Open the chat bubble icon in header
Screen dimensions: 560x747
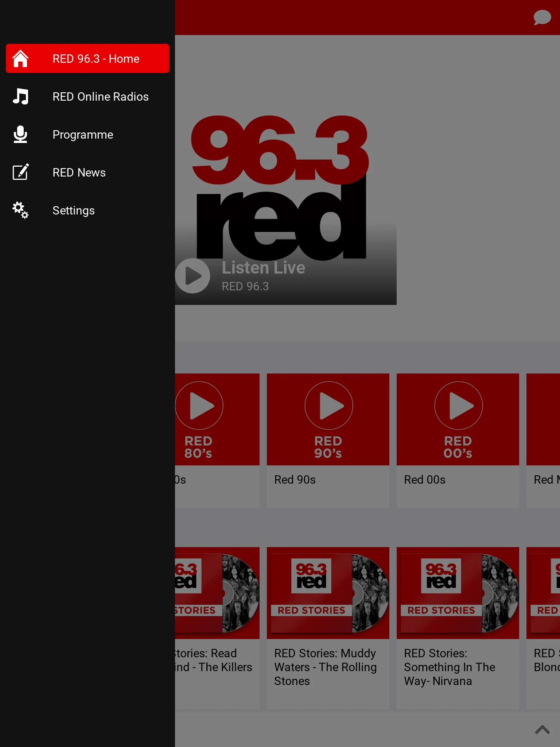(542, 18)
